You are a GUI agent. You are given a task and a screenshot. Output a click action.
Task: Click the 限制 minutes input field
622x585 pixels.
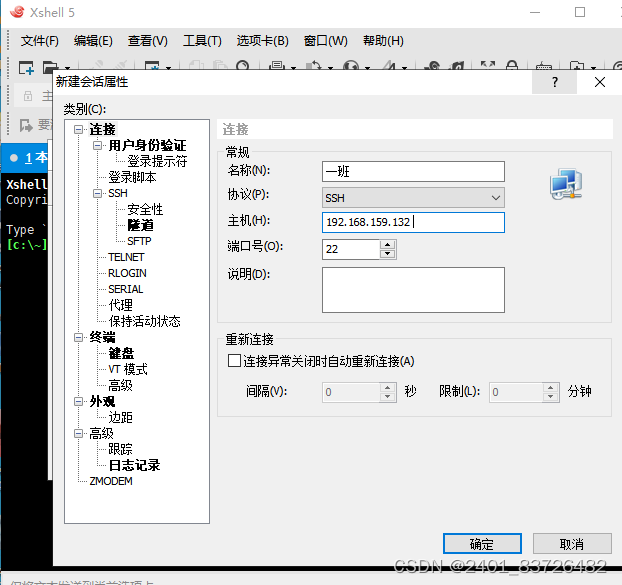(x=516, y=392)
